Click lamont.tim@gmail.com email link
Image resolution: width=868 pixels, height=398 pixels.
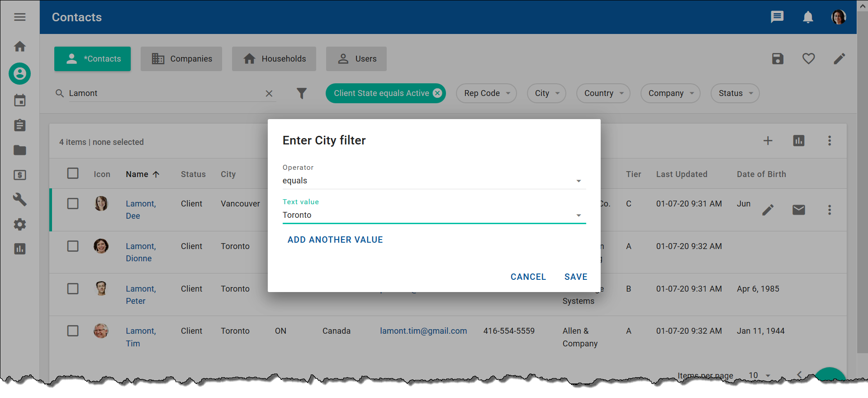[x=423, y=331]
